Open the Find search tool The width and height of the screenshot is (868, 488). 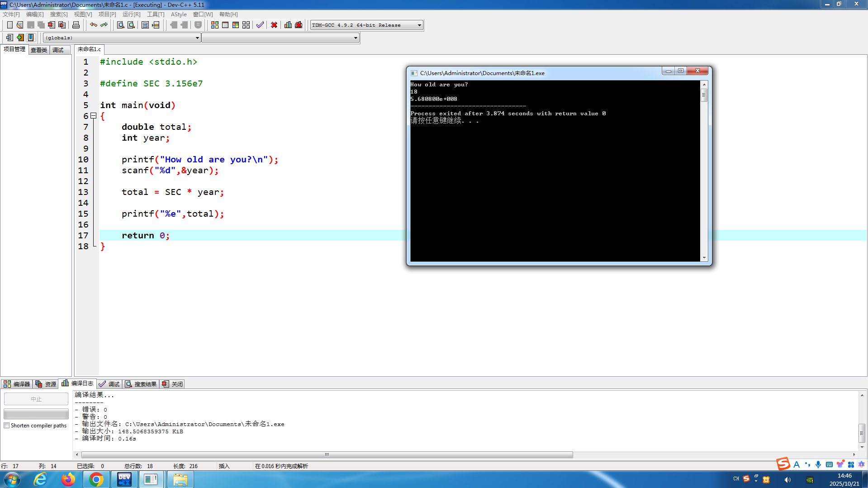(121, 25)
